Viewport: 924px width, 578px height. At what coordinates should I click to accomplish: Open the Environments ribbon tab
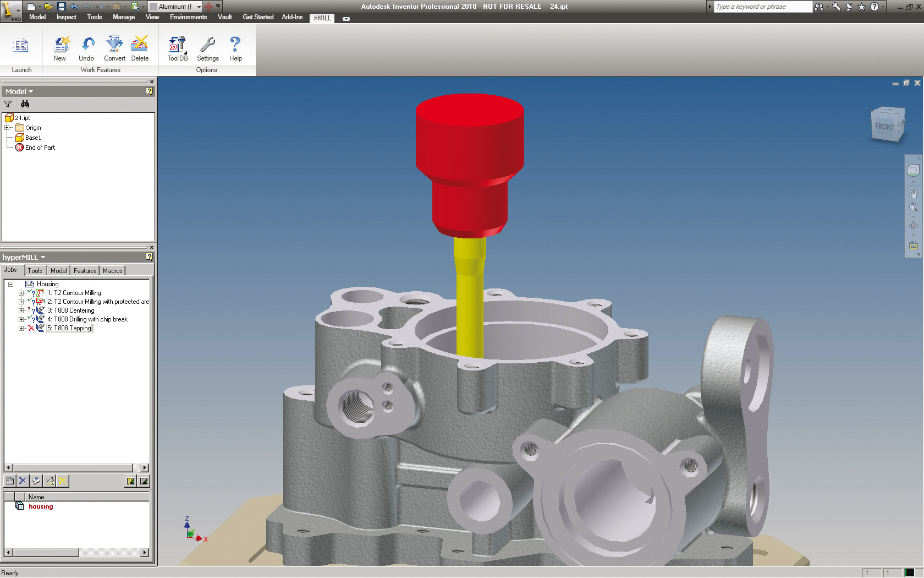[188, 17]
